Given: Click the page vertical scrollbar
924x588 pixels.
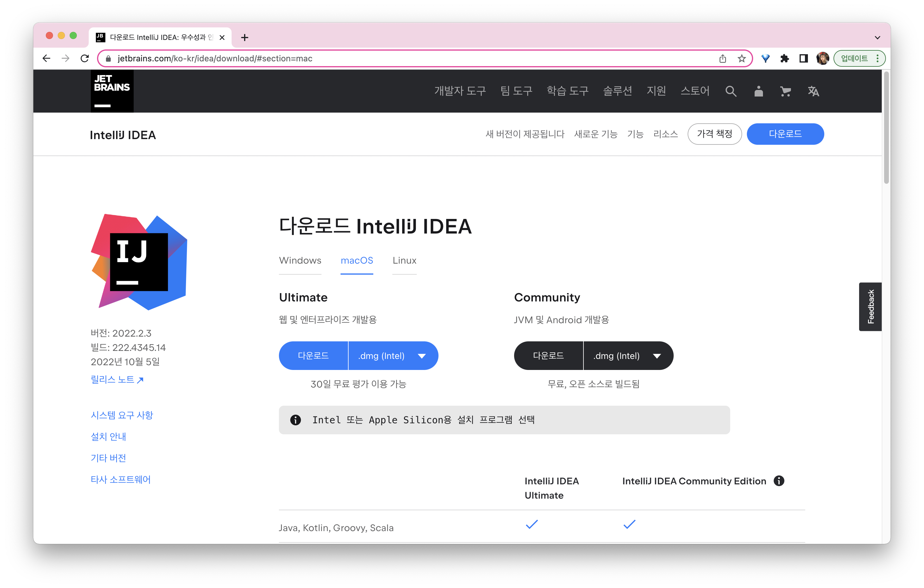Looking at the screenshot, I should point(886,128).
